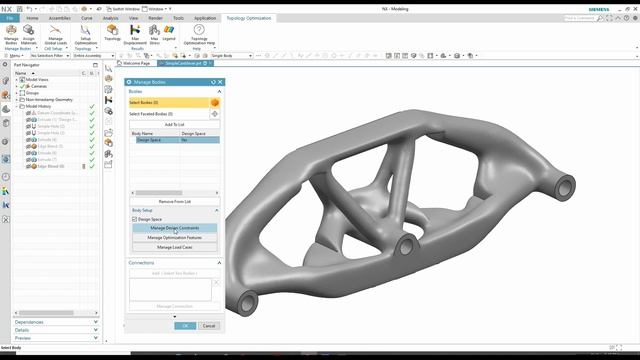640x360 pixels.
Task: Open the No Selection Filter dropdown
Action: (x=50, y=56)
